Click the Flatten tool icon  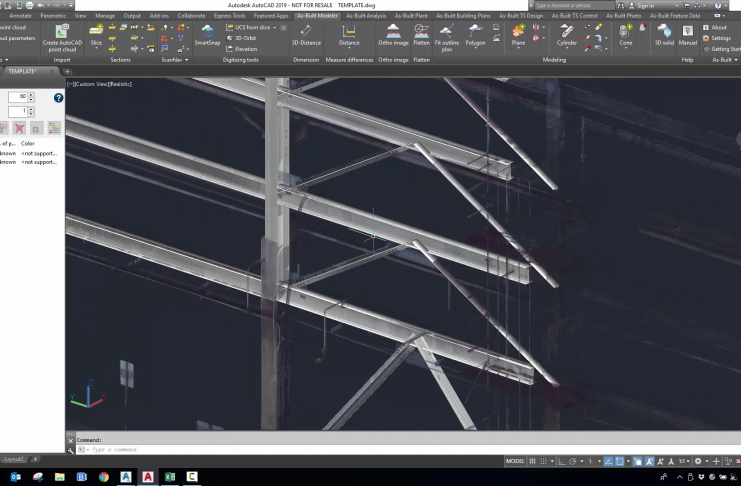pyautogui.click(x=421, y=33)
